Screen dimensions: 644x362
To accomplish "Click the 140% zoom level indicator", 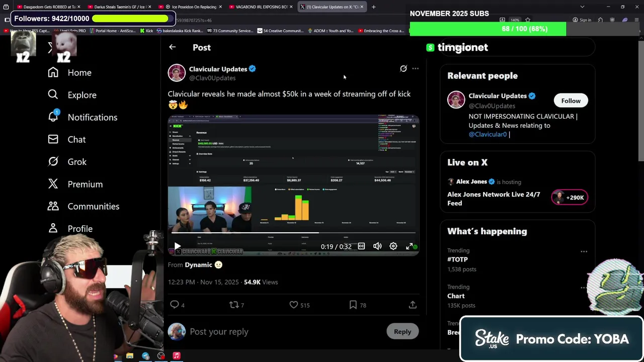I will coord(515,20).
